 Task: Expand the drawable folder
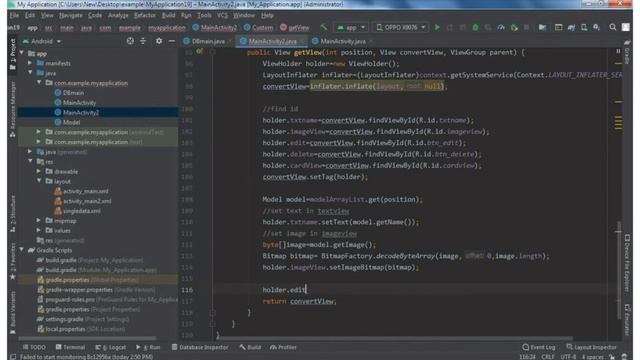[x=39, y=171]
